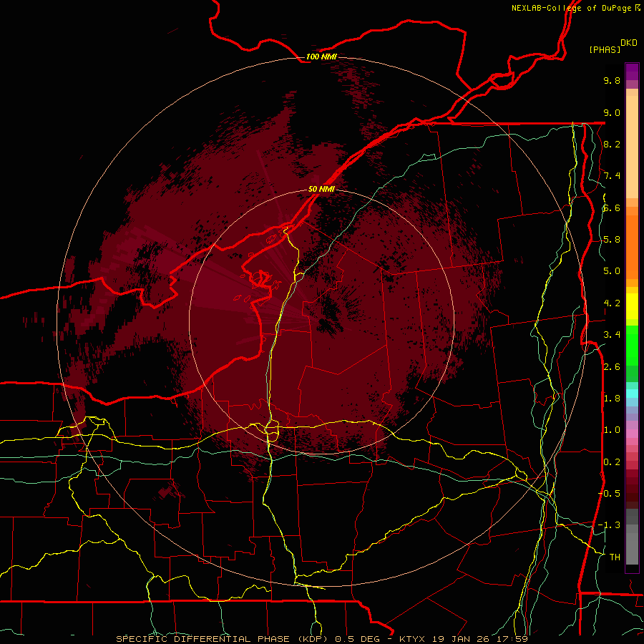
Task: Click the 9.0 value on the color scale
Action: pyautogui.click(x=612, y=112)
